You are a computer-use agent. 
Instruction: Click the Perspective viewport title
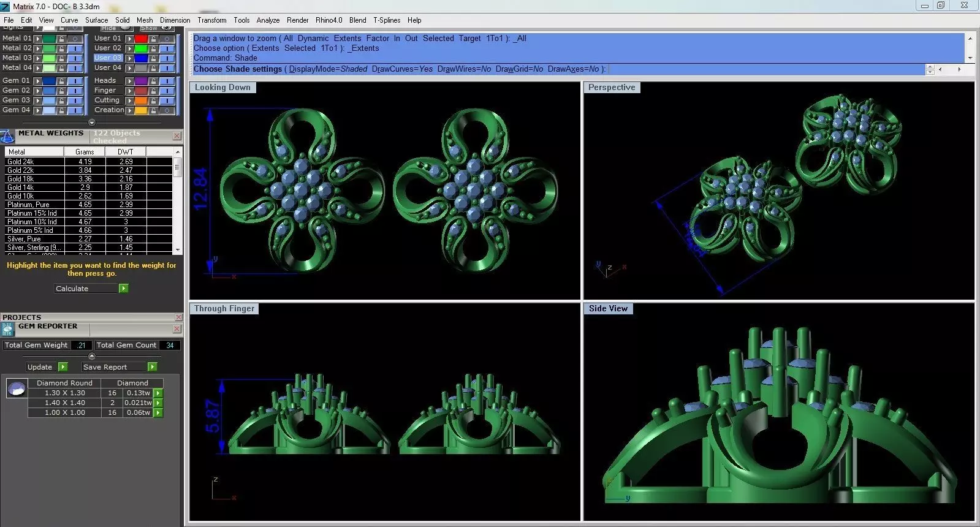[612, 87]
